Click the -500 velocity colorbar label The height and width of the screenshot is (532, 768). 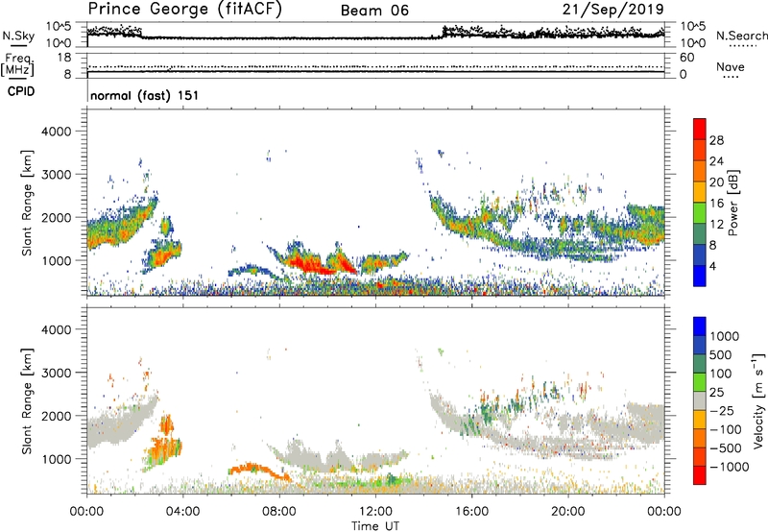[726, 448]
